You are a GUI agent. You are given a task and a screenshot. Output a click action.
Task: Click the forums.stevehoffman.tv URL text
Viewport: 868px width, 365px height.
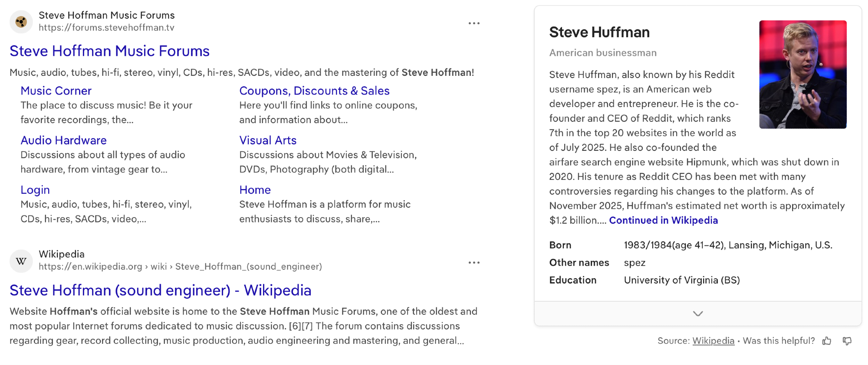(106, 28)
